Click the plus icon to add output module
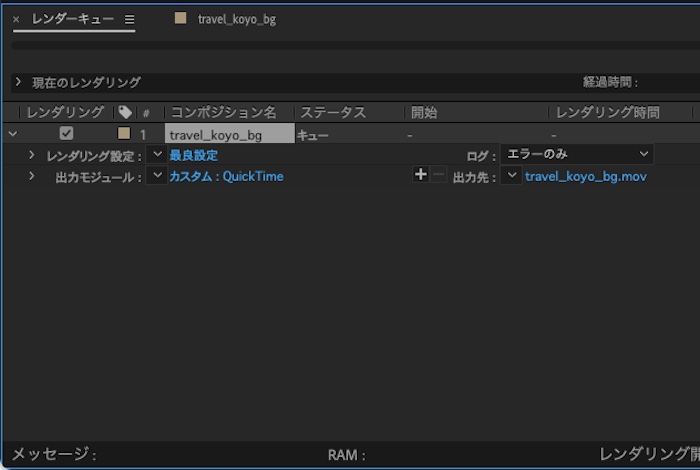700x470 pixels. pos(420,175)
